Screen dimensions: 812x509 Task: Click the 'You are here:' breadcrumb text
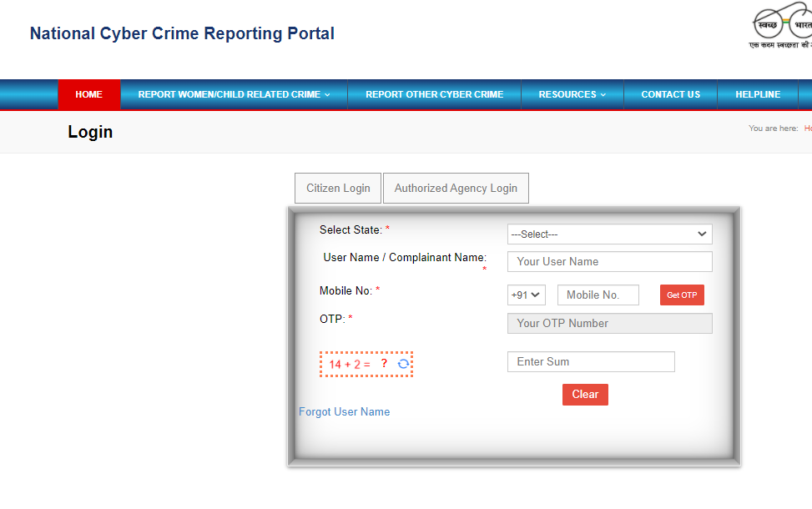click(x=773, y=129)
